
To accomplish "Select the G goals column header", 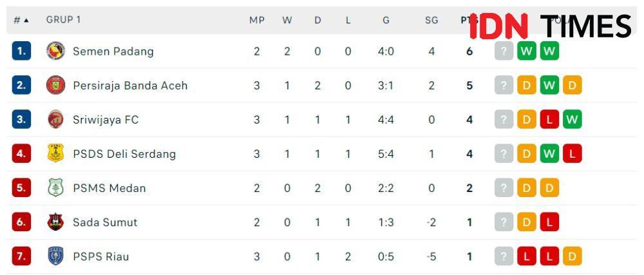I will tap(386, 20).
